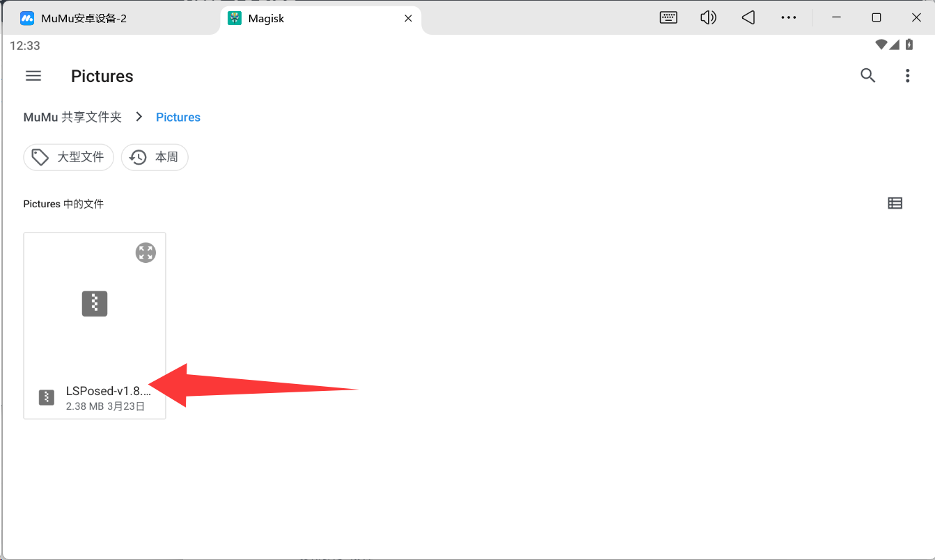Open the three-dot overflow menu
Image resolution: width=935 pixels, height=560 pixels.
907,76
